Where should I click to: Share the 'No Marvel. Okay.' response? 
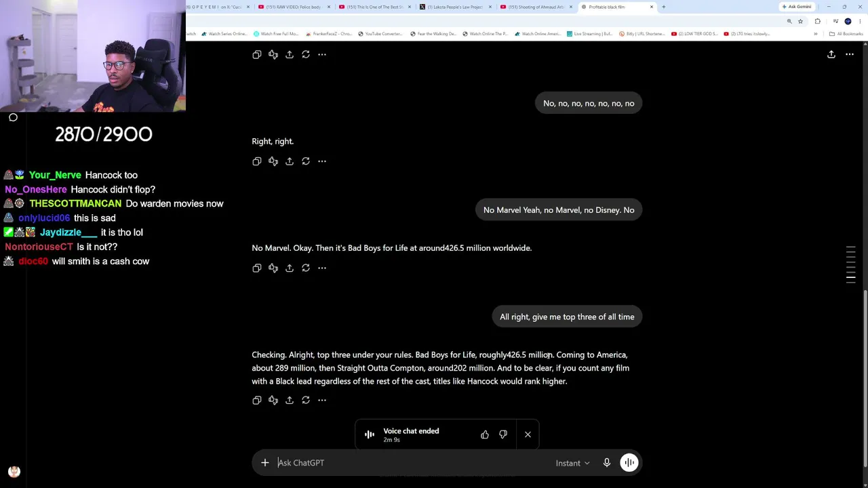290,268
